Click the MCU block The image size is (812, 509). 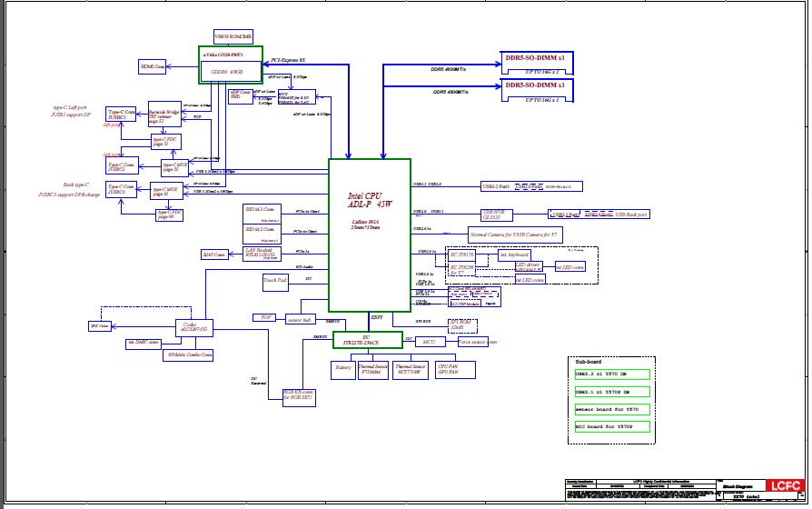pyautogui.click(x=430, y=342)
